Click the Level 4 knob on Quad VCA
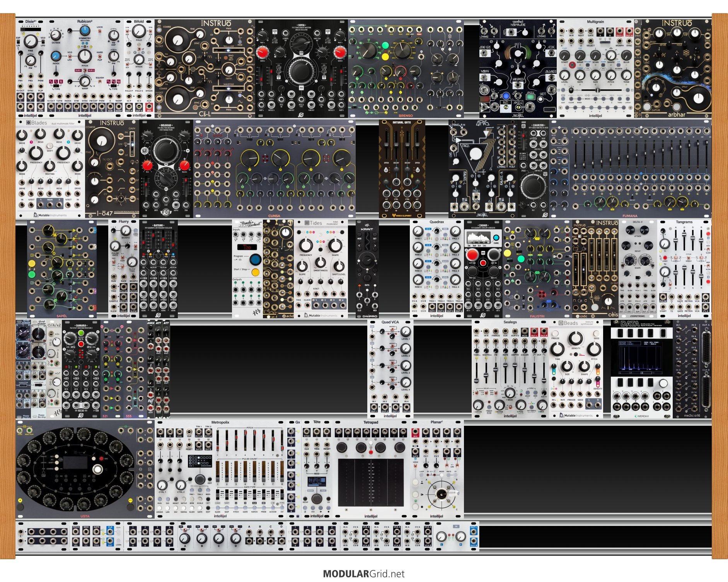728x582 pixels. [406, 382]
